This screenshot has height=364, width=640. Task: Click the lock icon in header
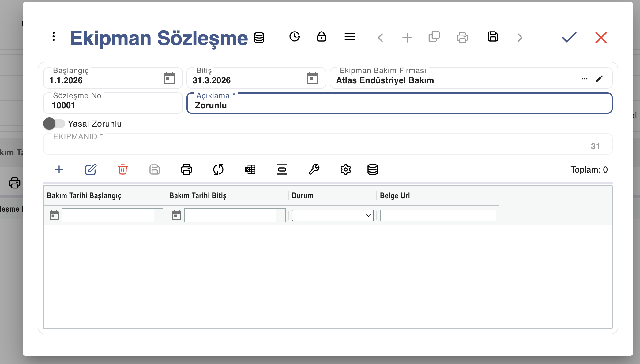321,37
